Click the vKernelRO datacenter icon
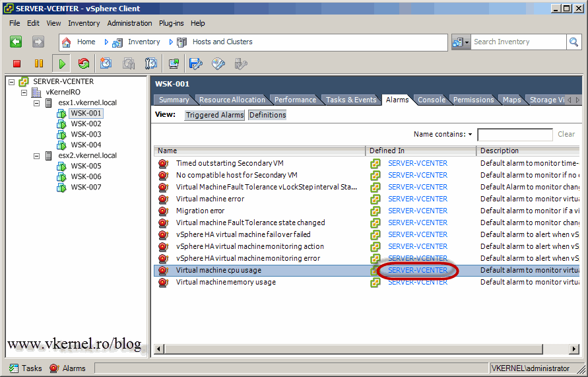The height and width of the screenshot is (377, 588). coord(36,92)
